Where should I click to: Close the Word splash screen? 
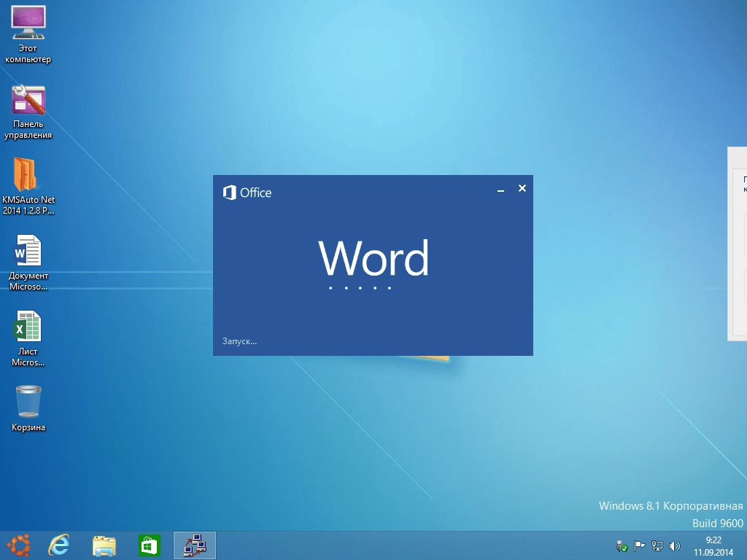click(522, 188)
